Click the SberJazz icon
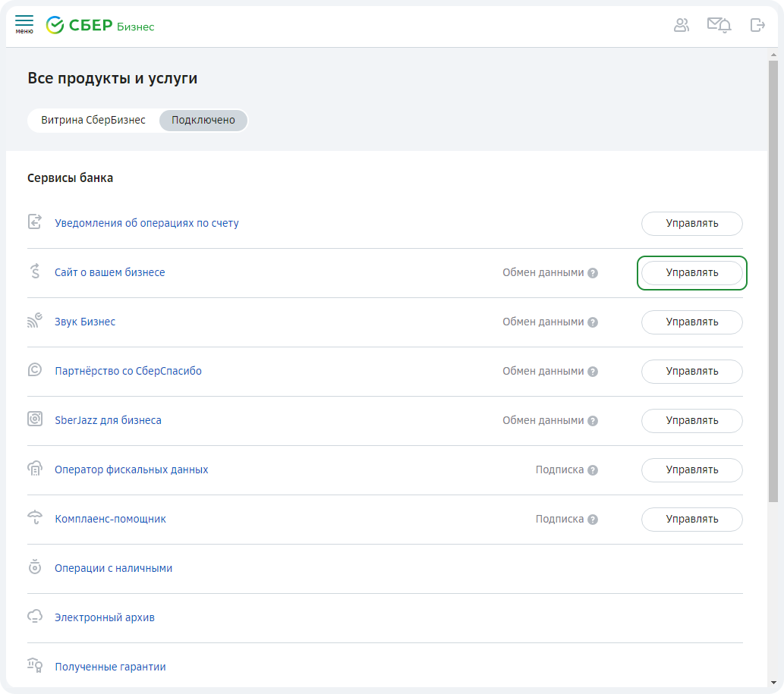784x694 pixels. coord(34,419)
